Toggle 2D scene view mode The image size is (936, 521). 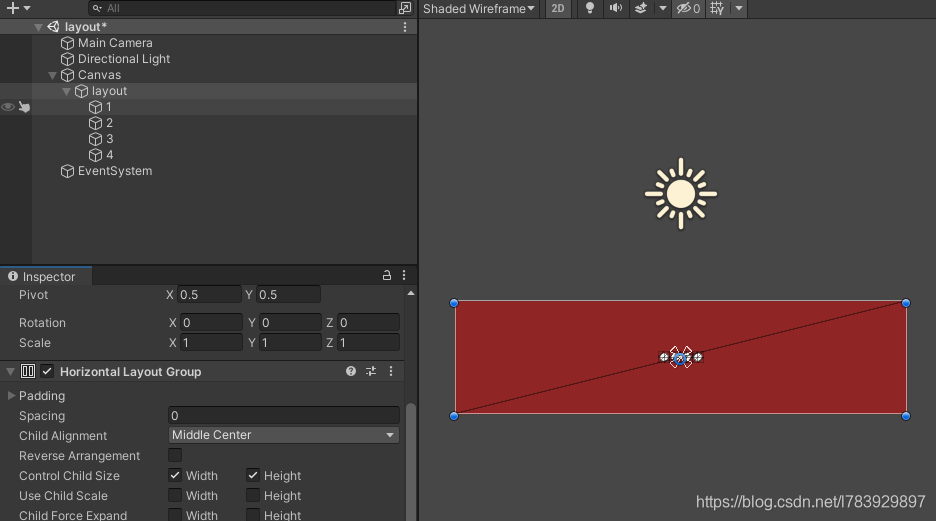click(x=558, y=8)
